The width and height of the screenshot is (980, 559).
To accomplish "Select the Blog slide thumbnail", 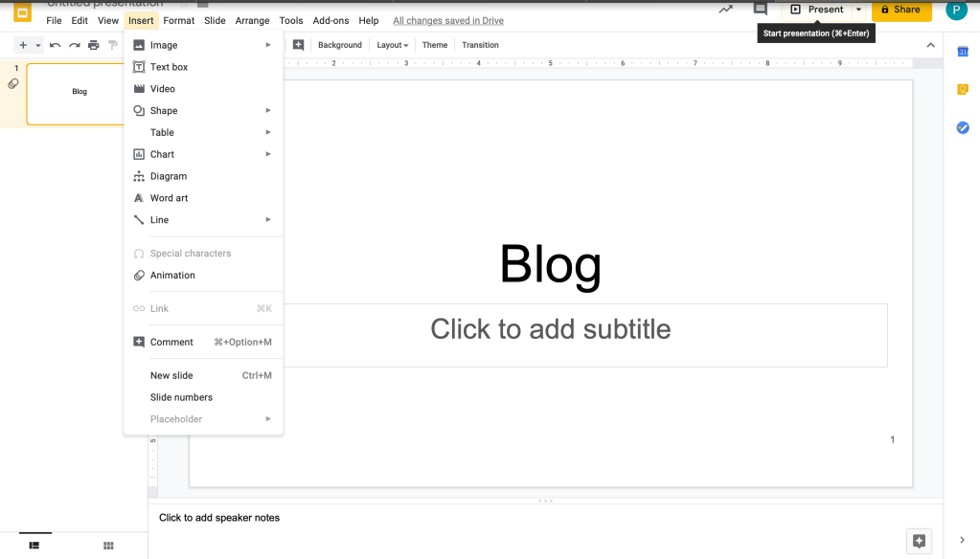I will [x=80, y=94].
